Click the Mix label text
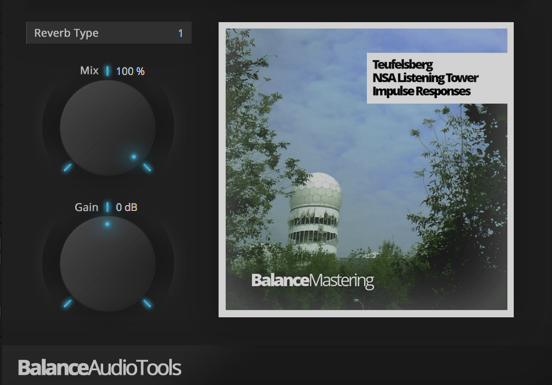 (x=89, y=71)
